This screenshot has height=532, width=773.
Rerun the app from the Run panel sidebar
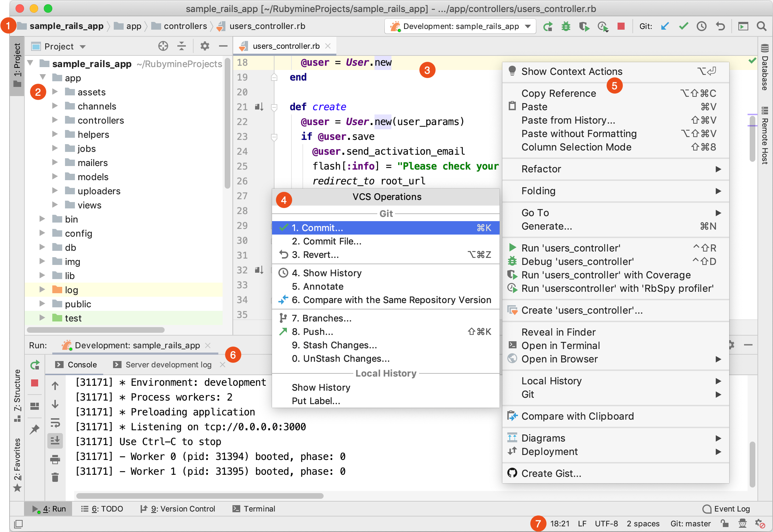(x=35, y=365)
